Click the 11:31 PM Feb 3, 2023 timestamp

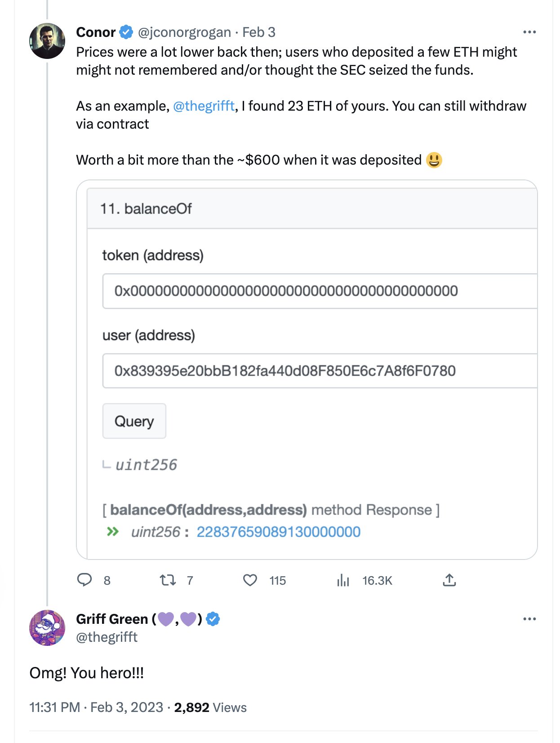(96, 707)
